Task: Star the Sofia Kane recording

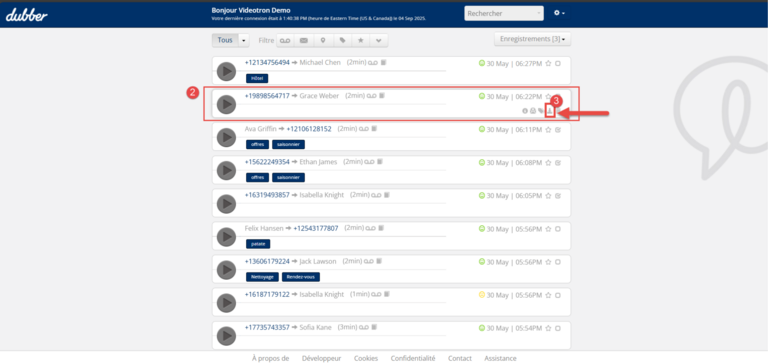Action: [549, 328]
